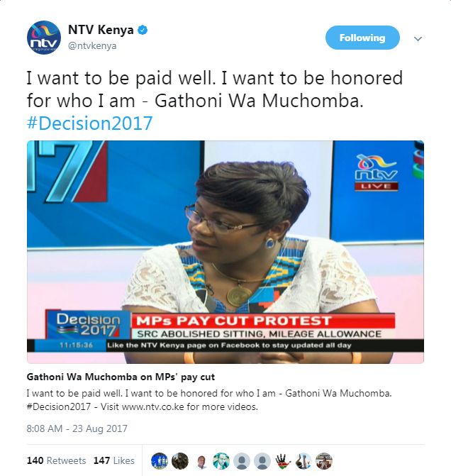Screen dimensions: 451x476
Task: Open the 8:08 AM - 23 Aug 2017 timestamp
Action: point(77,428)
